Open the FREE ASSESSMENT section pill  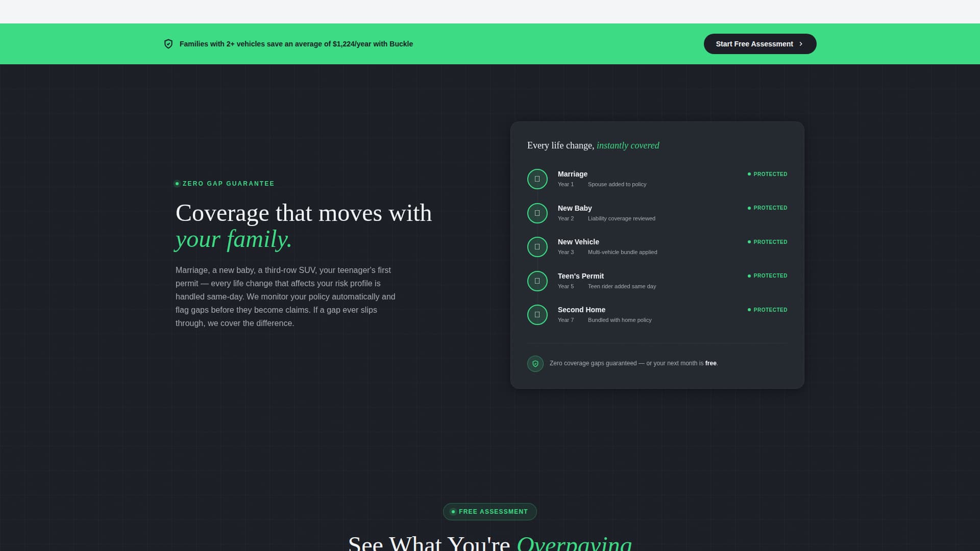(x=489, y=511)
